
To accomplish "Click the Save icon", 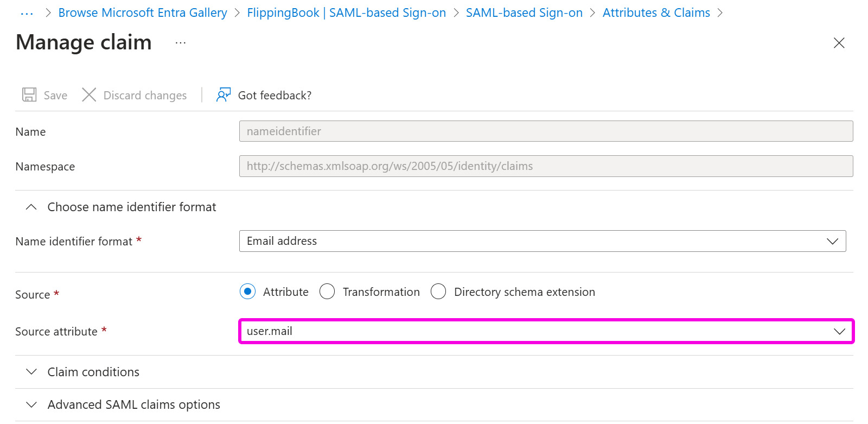I will (29, 94).
